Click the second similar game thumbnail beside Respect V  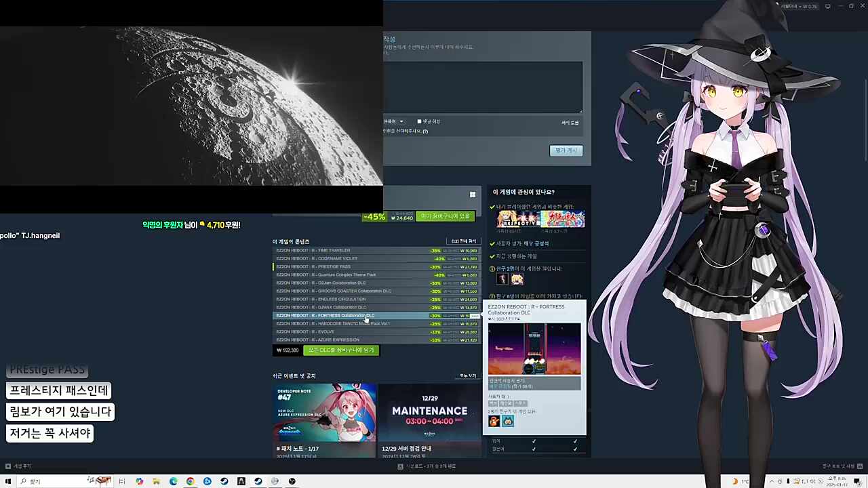coord(562,219)
